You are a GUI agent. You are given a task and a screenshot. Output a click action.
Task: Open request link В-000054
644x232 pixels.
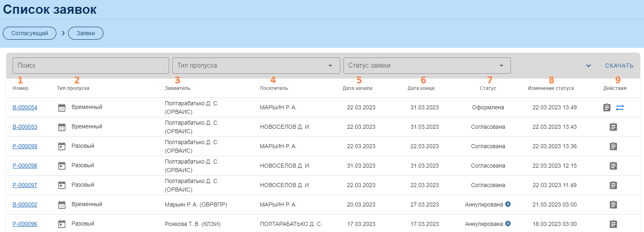coord(25,107)
